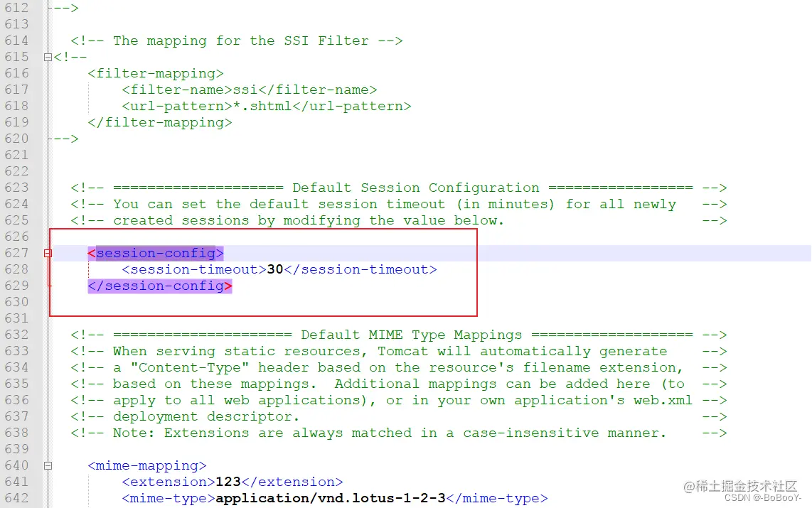Click the closing '-->' on line 620
The height and width of the screenshot is (508, 812).
click(x=65, y=139)
